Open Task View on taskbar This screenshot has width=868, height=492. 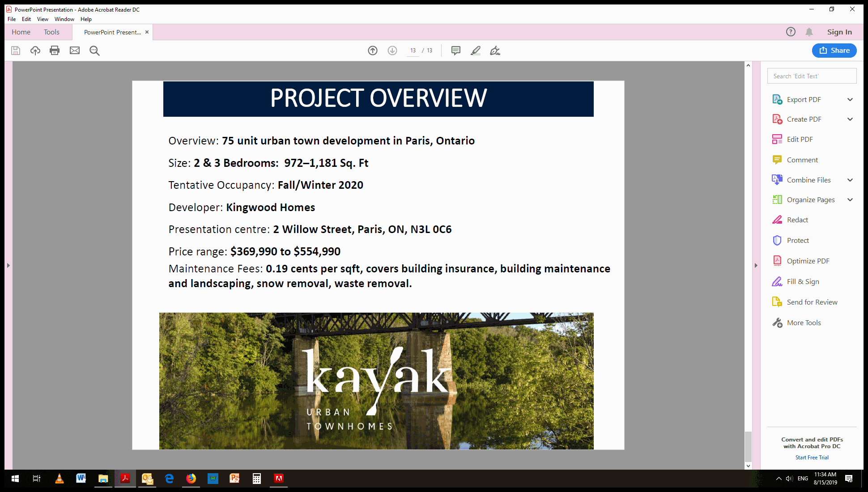[37, 479]
